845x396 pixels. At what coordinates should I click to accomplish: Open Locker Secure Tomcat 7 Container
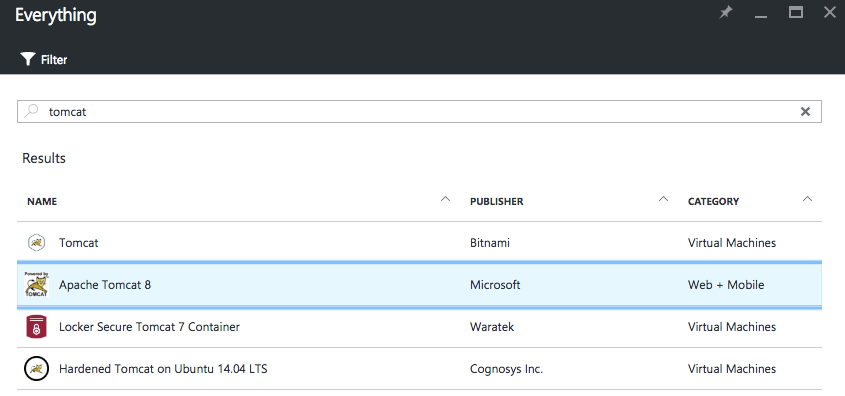tap(149, 326)
